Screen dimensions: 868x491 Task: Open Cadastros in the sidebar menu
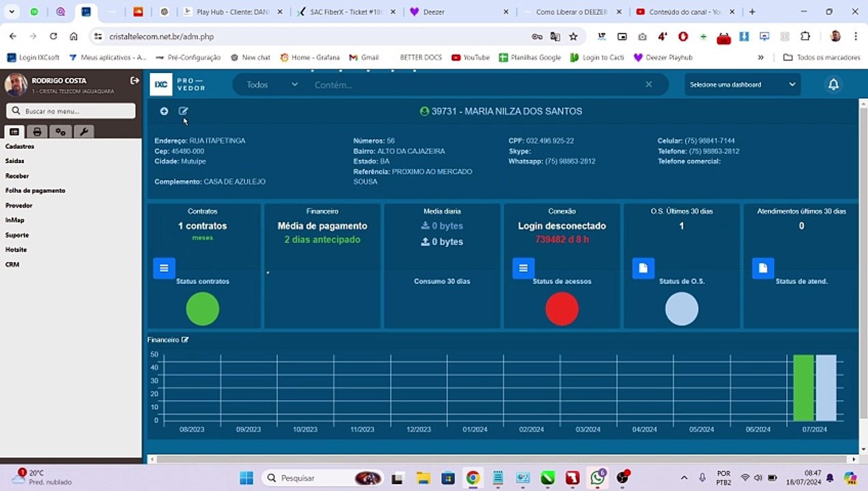coord(20,147)
